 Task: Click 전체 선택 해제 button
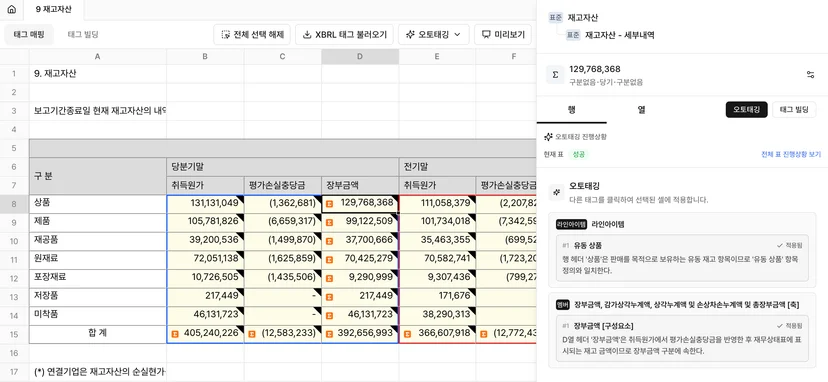[x=252, y=35]
